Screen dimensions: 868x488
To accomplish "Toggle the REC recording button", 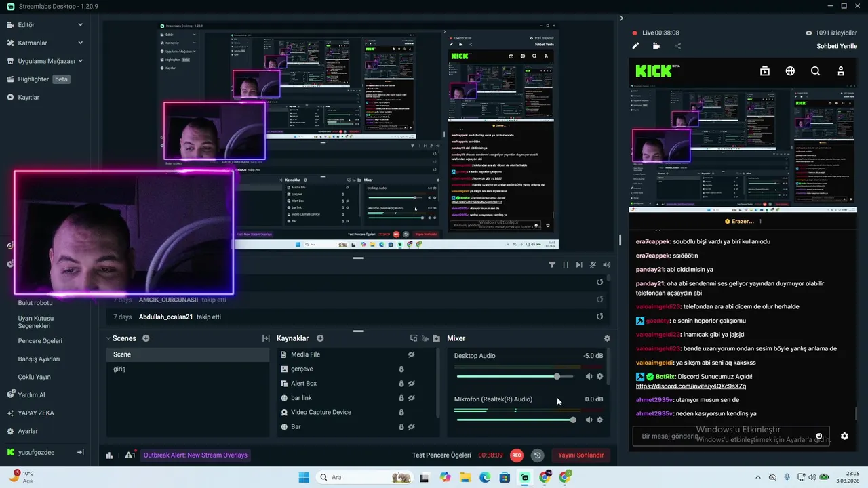I will point(516,455).
